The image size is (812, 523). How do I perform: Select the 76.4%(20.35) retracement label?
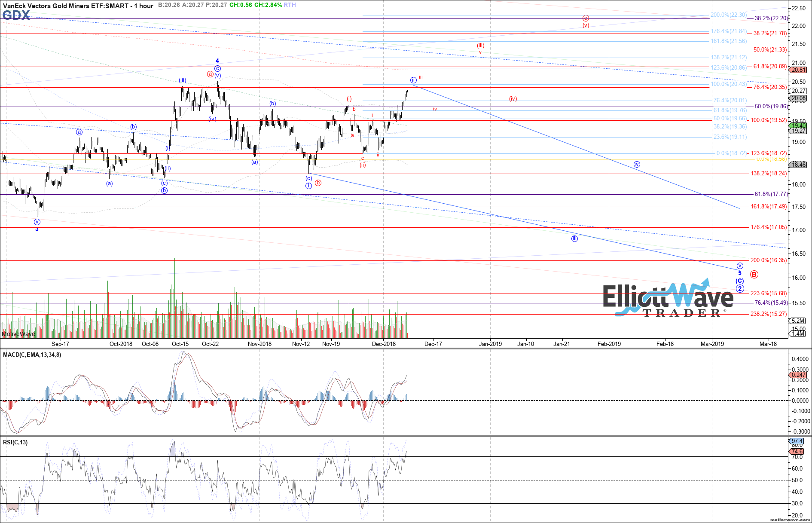pos(770,87)
